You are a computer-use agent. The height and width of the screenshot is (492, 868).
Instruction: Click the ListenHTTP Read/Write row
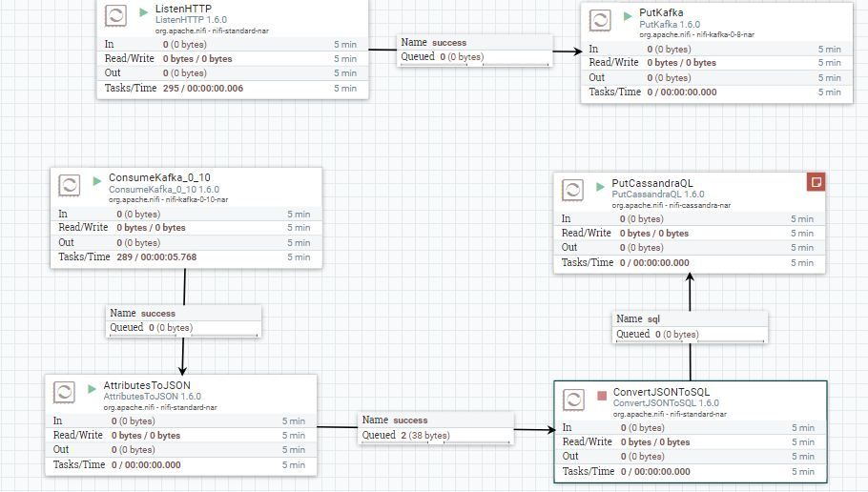(233, 59)
